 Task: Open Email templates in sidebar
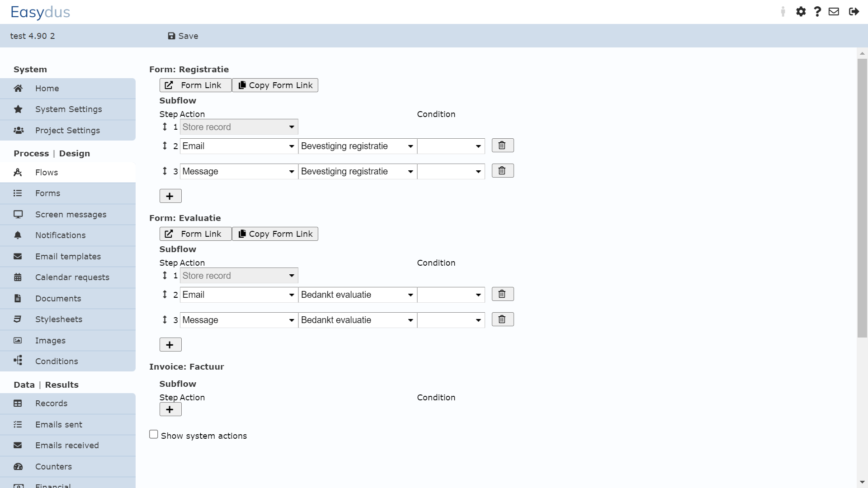[68, 257]
